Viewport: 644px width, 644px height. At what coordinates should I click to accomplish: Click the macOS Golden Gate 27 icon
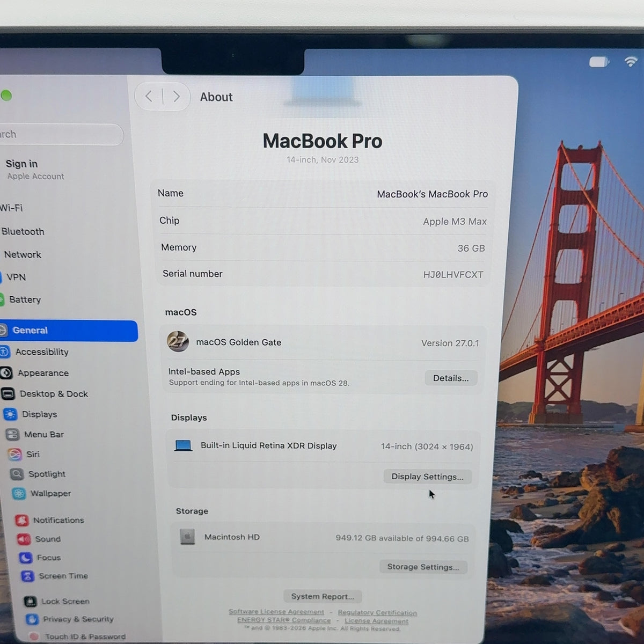pyautogui.click(x=178, y=341)
